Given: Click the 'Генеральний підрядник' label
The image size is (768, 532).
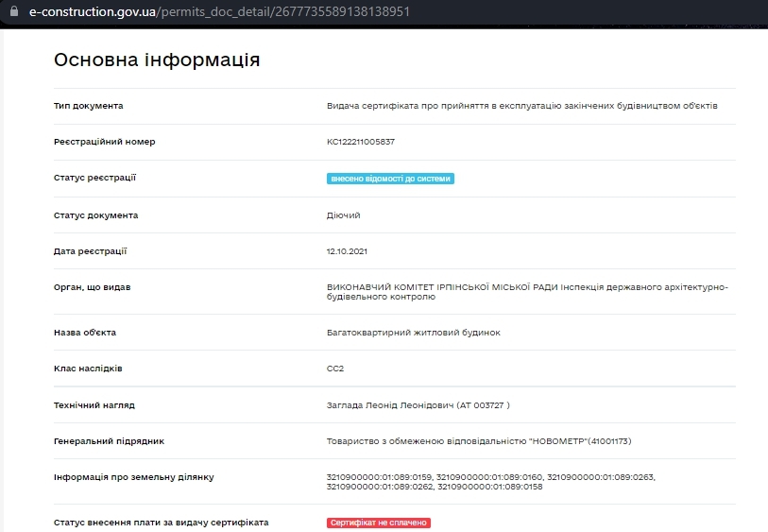Looking at the screenshot, I should pos(109,441).
